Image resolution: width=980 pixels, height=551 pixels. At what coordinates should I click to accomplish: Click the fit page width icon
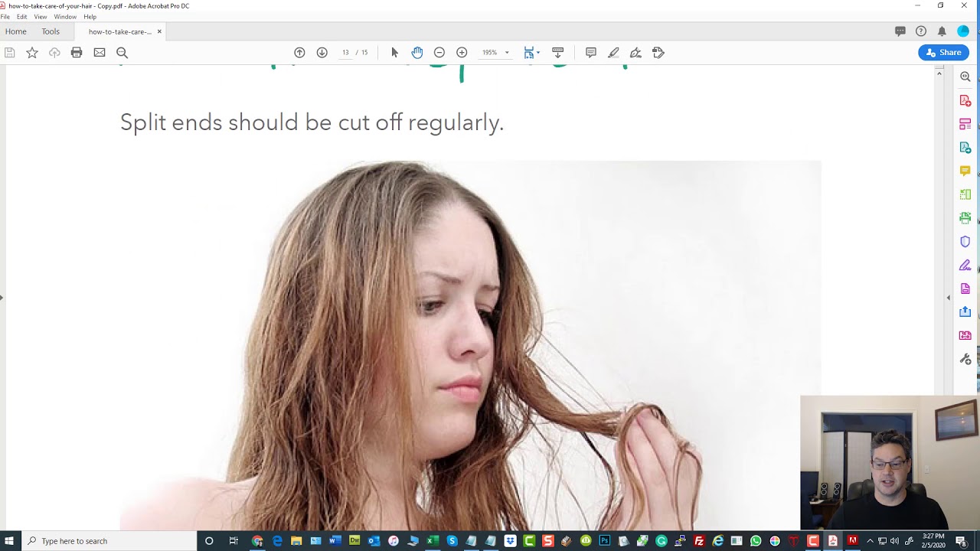click(528, 53)
